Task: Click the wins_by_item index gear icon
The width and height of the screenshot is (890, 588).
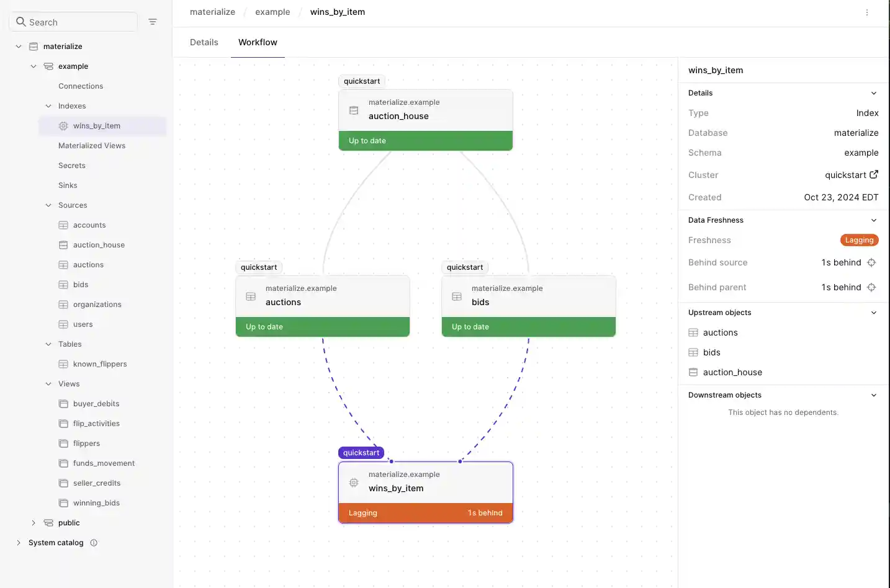Action: 62,126
